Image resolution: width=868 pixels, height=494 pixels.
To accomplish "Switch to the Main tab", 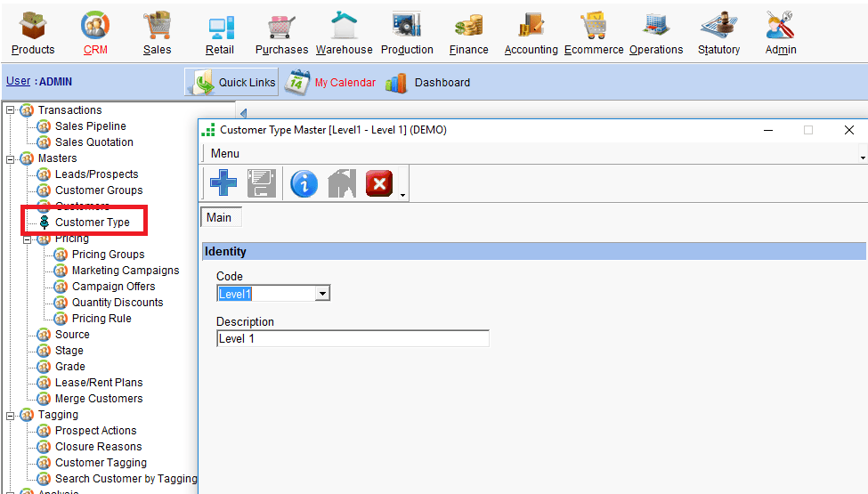I will pos(219,217).
